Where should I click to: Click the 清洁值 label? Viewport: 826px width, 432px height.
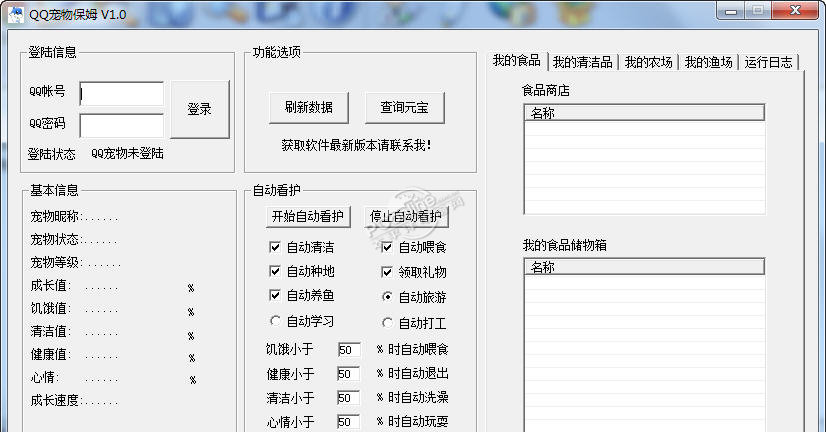click(49, 331)
